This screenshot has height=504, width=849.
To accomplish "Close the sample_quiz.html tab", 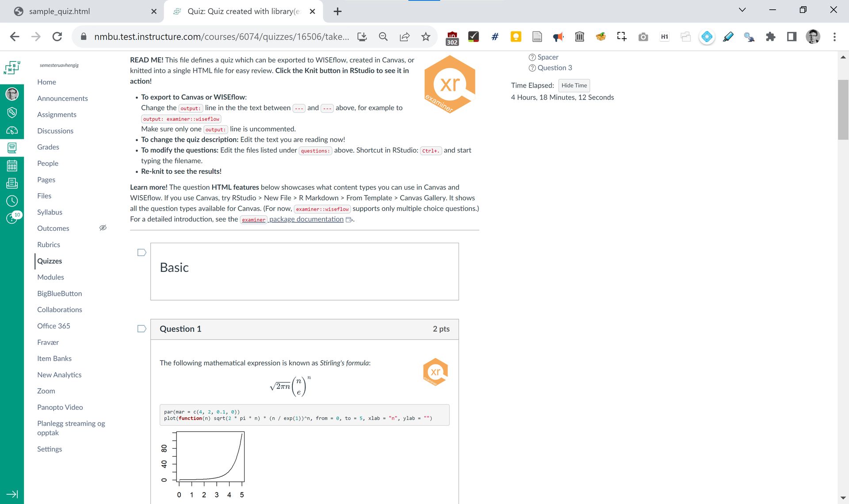I will click(x=154, y=11).
